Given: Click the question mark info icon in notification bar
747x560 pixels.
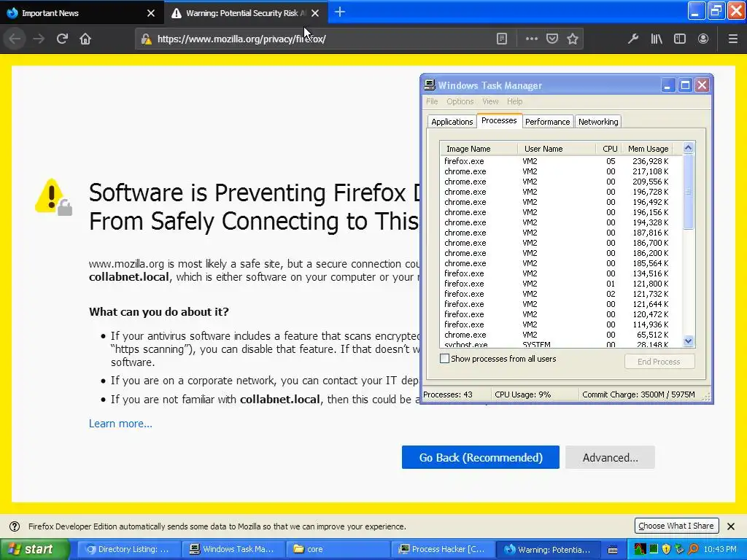Looking at the screenshot, I should click(15, 526).
